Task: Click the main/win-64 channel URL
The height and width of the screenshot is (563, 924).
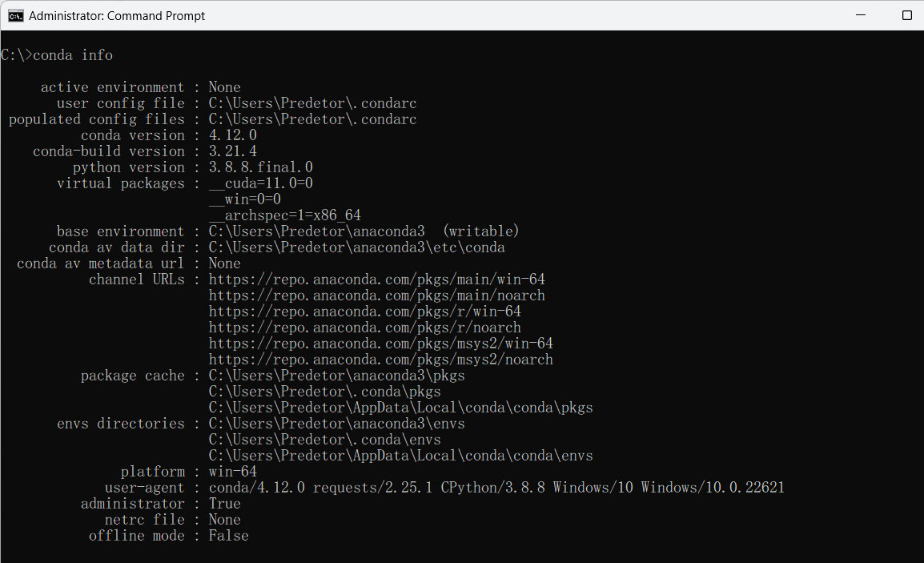Action: [376, 279]
